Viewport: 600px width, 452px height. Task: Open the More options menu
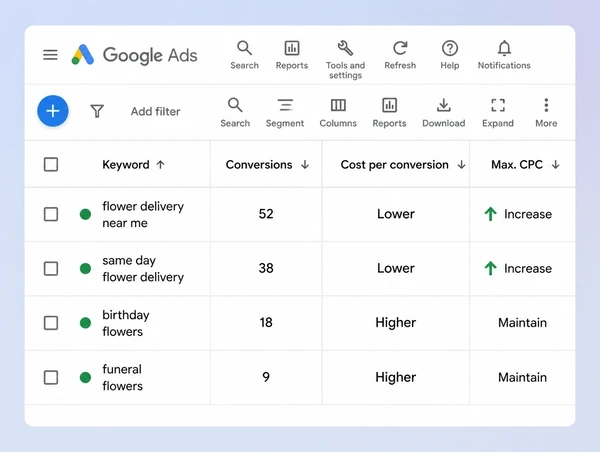pos(546,113)
